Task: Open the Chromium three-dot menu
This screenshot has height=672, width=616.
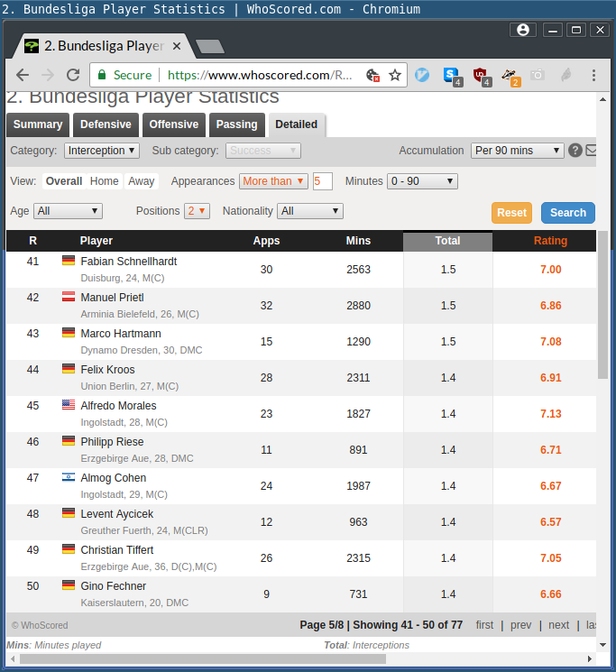Action: point(593,76)
